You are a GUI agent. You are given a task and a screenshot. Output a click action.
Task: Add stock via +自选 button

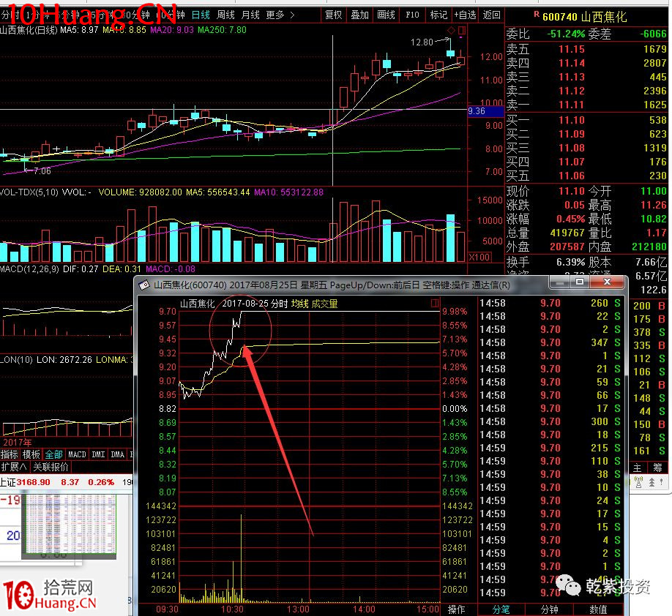click(465, 15)
